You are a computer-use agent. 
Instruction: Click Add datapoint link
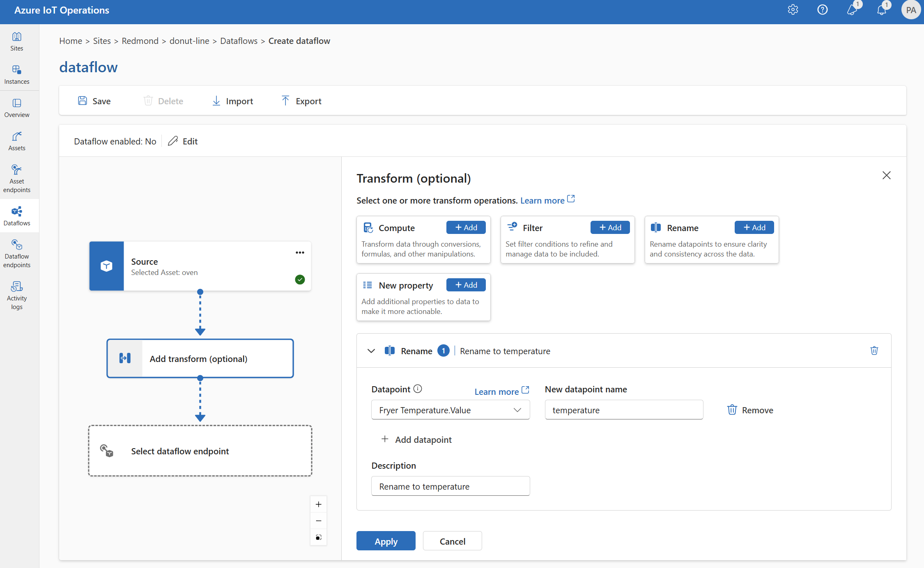point(415,439)
